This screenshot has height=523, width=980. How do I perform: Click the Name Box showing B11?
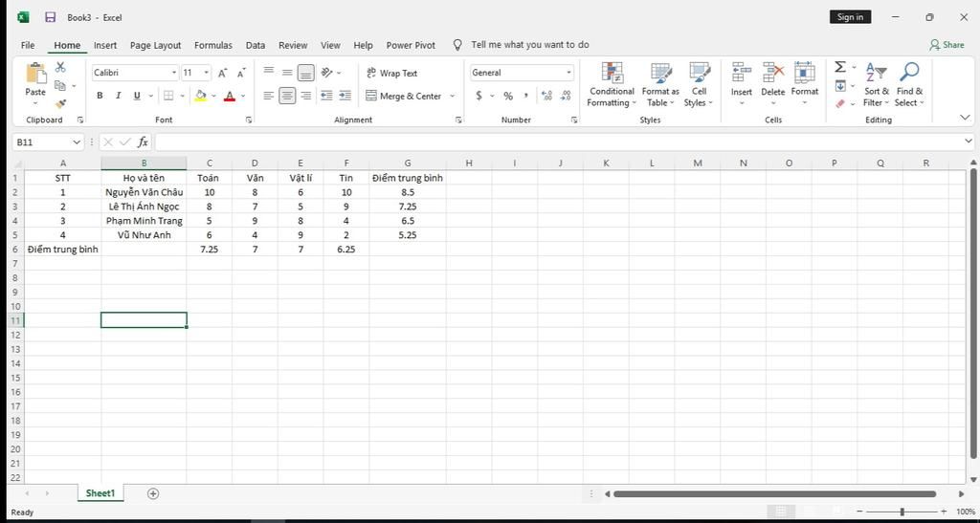(48, 142)
